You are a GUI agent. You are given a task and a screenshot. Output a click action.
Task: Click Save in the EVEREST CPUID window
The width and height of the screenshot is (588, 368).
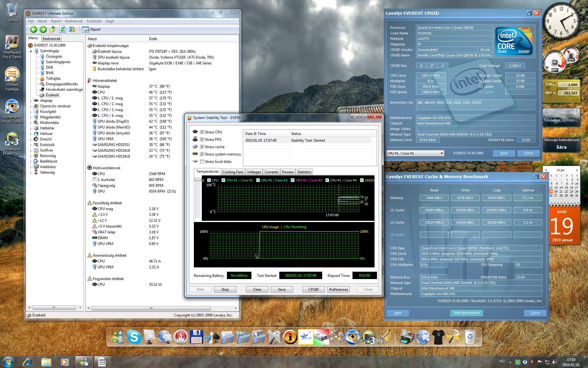pyautogui.click(x=504, y=153)
